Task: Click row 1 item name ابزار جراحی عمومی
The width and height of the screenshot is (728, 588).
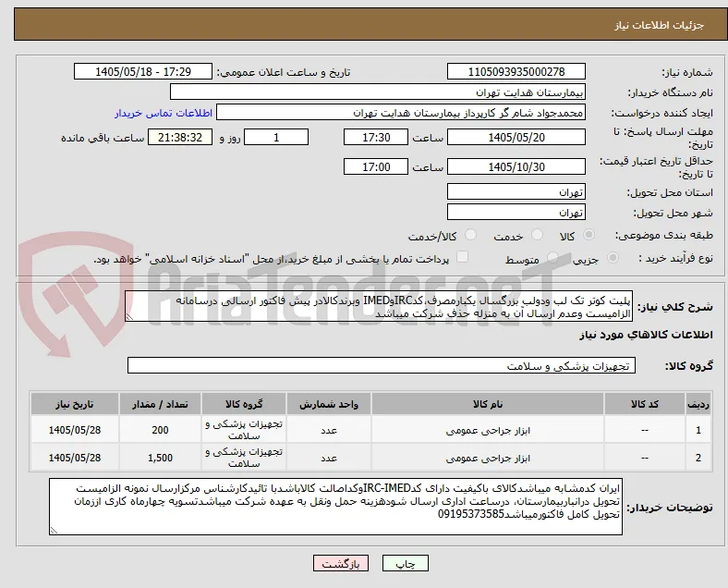Action: [488, 431]
